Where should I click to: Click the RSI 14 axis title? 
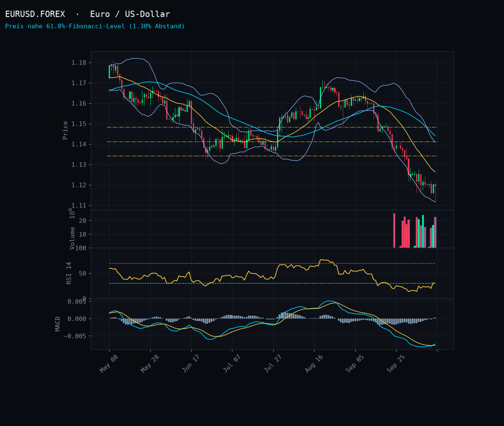(x=69, y=273)
